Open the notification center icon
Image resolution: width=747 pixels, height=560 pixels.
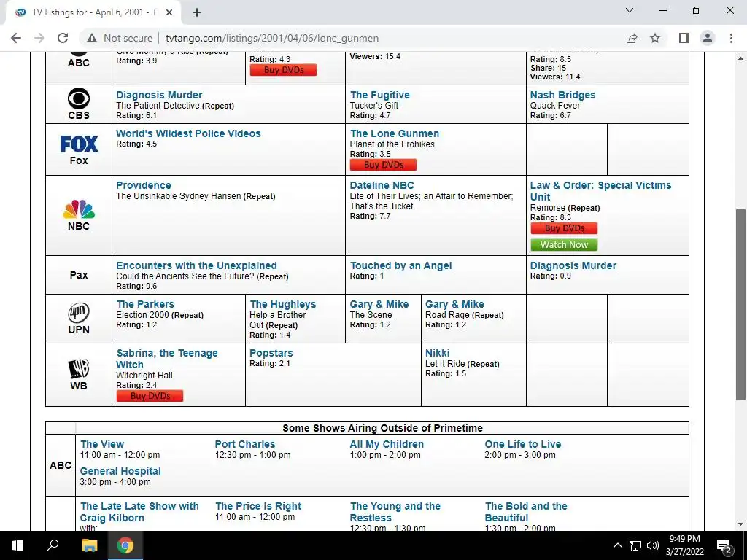click(x=724, y=545)
